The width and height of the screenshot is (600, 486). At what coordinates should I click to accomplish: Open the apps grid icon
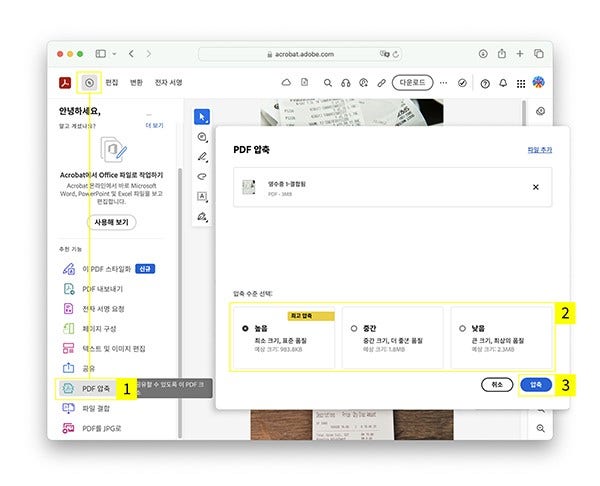[x=521, y=83]
